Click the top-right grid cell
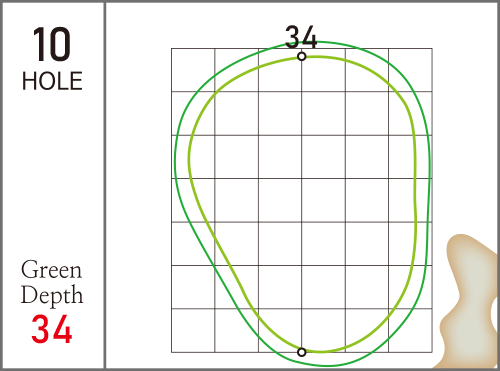The image size is (500, 371). 410,70
